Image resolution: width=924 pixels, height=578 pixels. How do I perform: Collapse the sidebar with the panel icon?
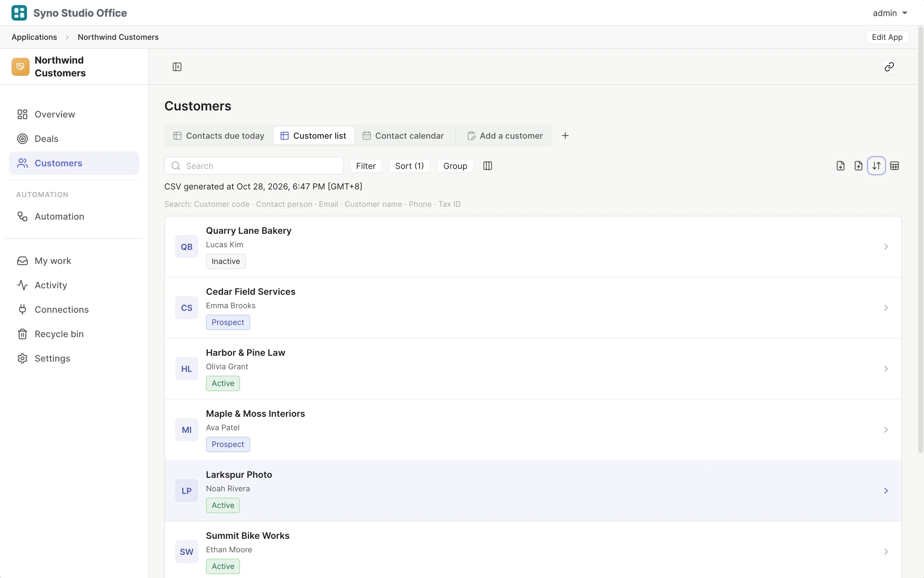(x=177, y=67)
